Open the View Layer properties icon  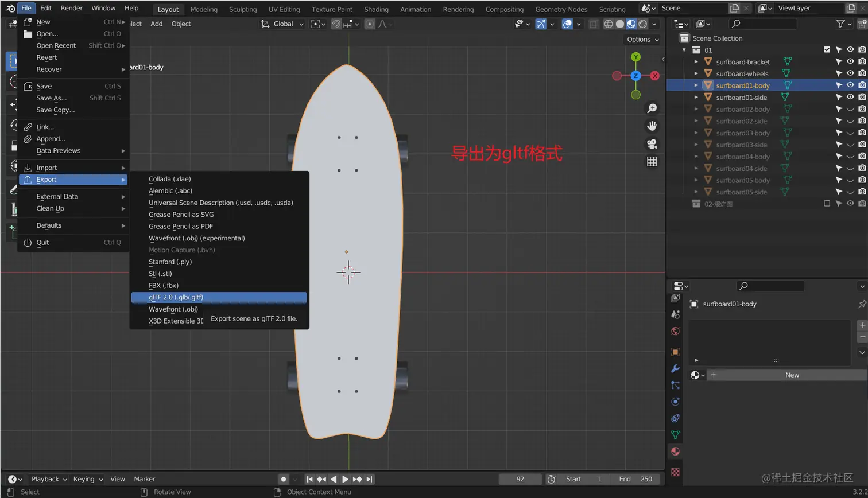[x=676, y=298]
